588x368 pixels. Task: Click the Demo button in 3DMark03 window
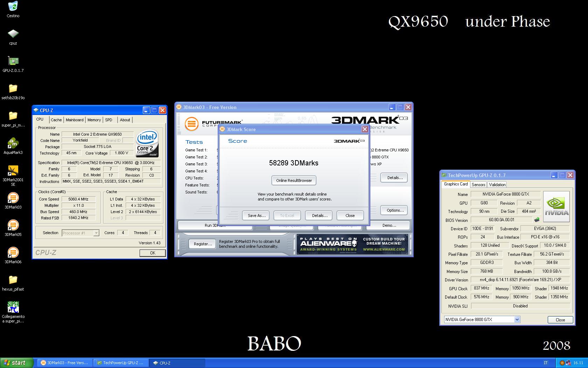click(x=389, y=225)
